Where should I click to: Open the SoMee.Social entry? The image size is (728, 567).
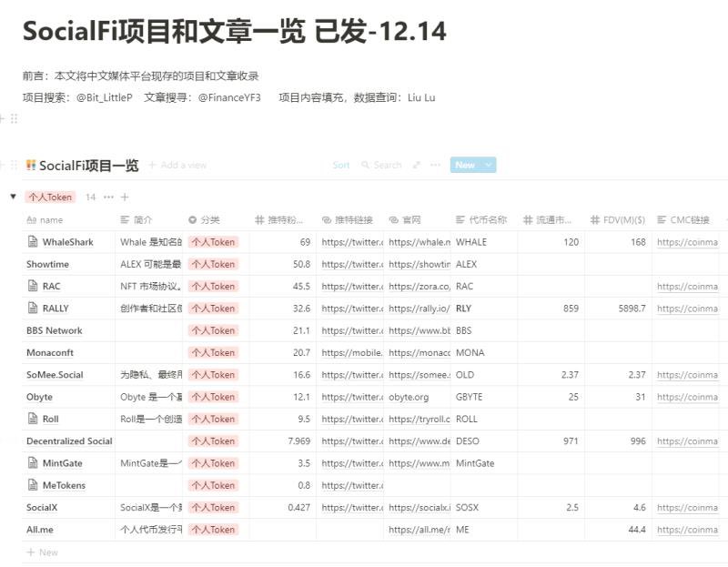pos(55,375)
